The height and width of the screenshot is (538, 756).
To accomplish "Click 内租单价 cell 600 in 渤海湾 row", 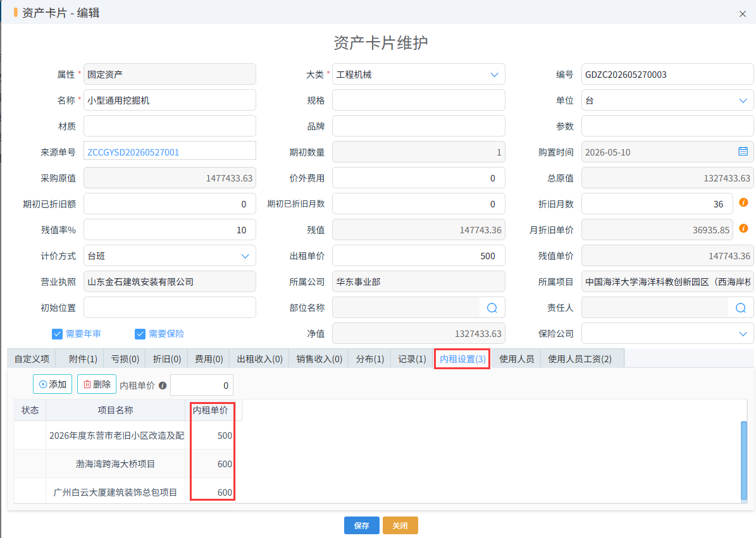I will 211,464.
